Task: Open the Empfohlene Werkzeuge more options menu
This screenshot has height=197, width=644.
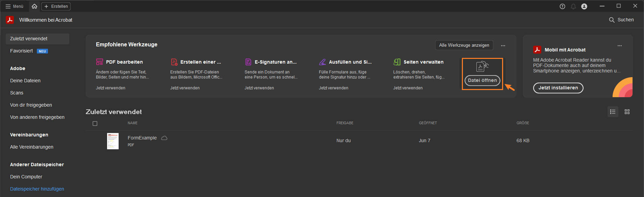Action: 503,45
